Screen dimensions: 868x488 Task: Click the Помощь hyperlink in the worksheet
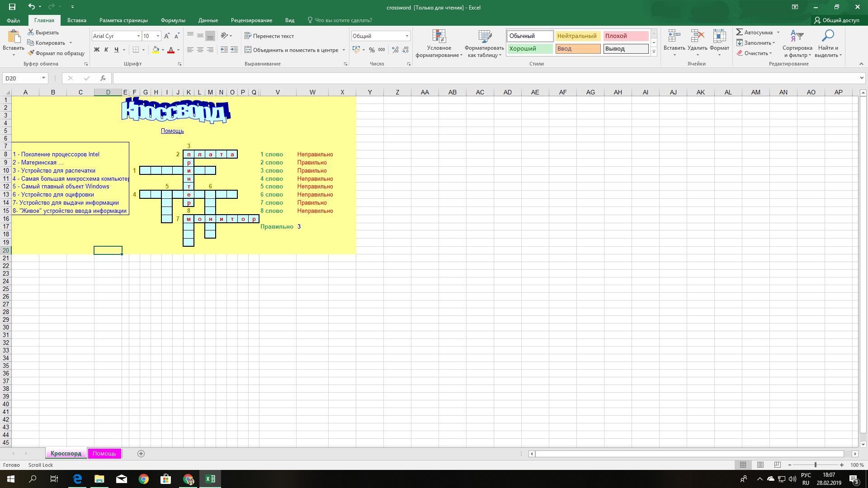pyautogui.click(x=172, y=131)
